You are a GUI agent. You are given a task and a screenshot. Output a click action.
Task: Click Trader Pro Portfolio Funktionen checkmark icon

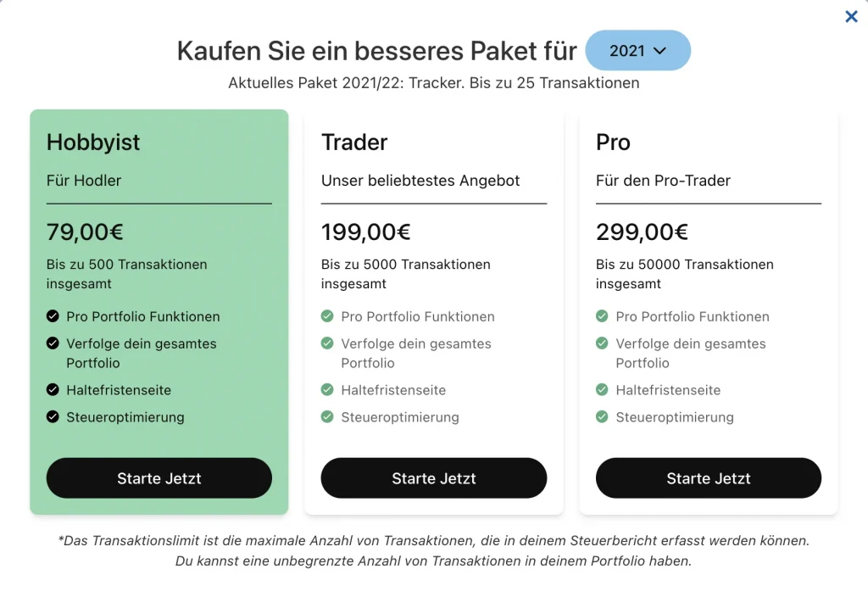pyautogui.click(x=327, y=316)
